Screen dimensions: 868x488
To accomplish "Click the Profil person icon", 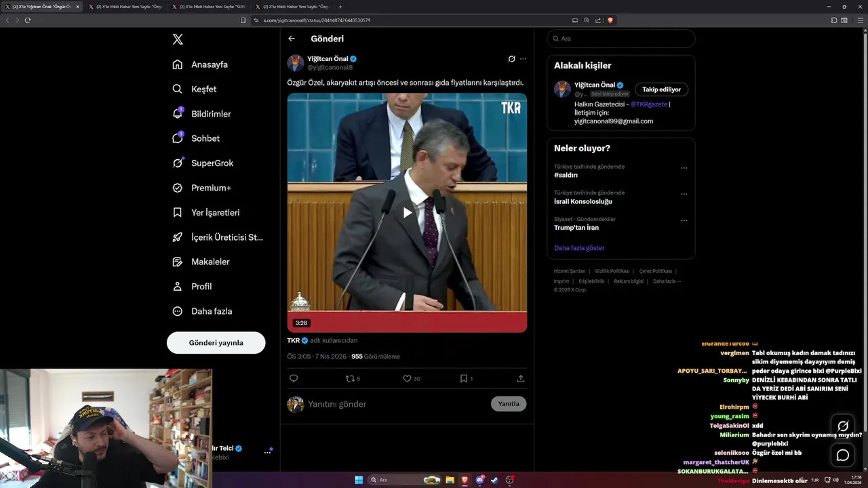I will [x=178, y=287].
